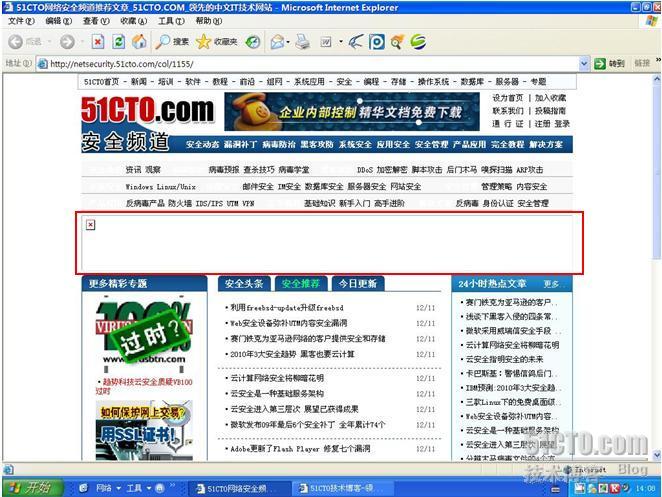Click 后门木马 category link
This screenshot has height=497, width=662.
pyautogui.click(x=461, y=170)
